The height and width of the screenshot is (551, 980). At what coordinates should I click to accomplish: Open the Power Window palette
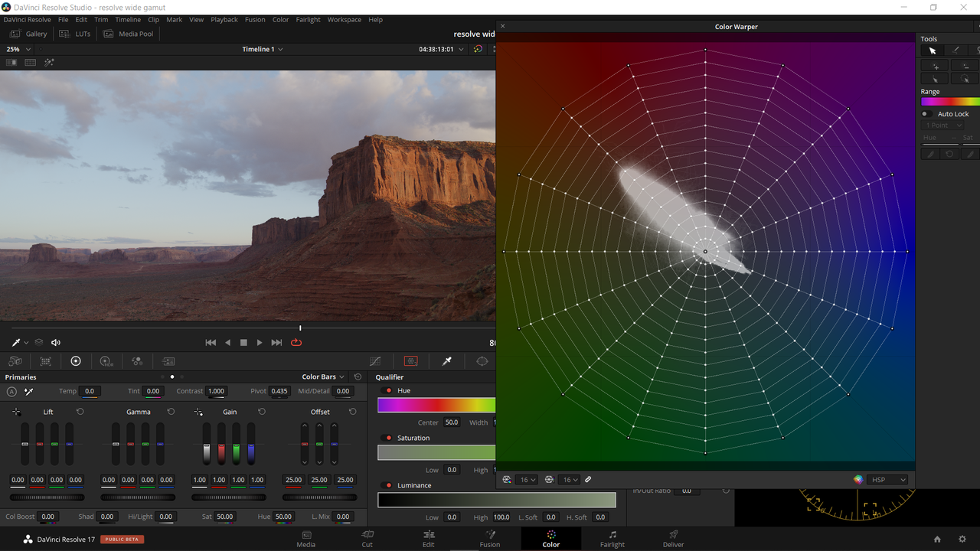coord(482,361)
